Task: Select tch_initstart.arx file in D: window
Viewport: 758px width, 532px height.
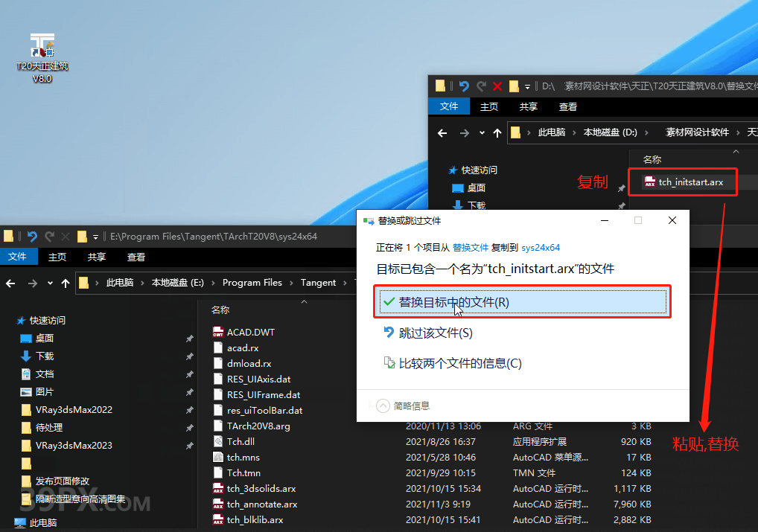Action: click(684, 182)
